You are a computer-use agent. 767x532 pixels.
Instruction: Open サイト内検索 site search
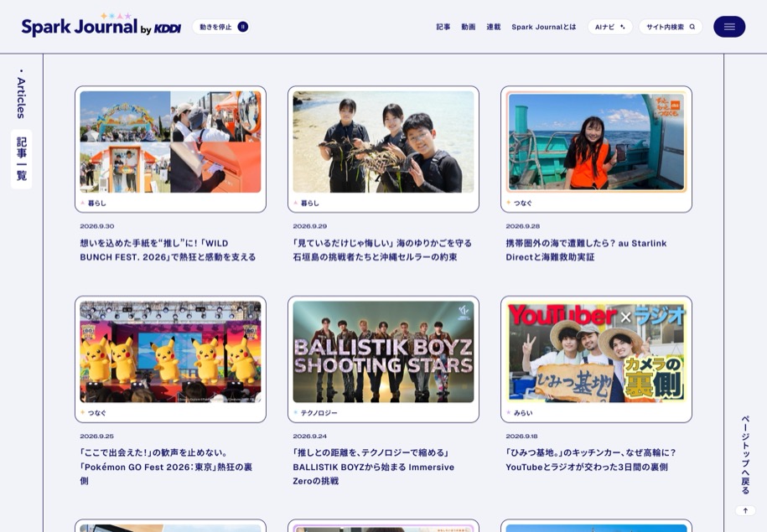[x=671, y=27]
